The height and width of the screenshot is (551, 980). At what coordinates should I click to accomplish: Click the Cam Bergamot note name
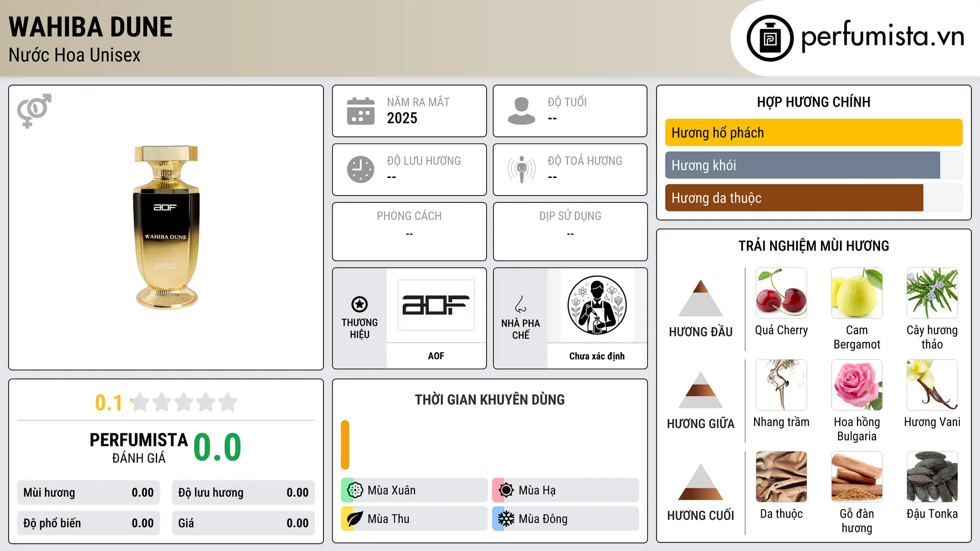click(x=857, y=337)
